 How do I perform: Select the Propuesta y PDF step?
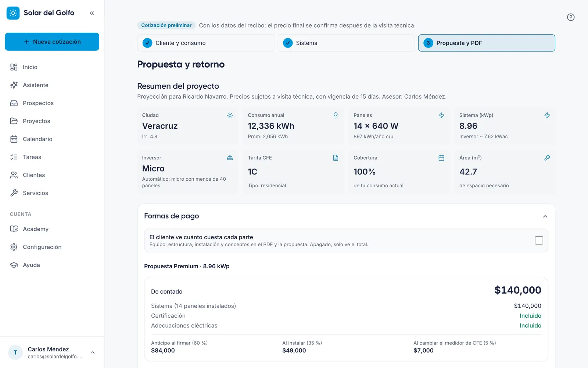487,43
